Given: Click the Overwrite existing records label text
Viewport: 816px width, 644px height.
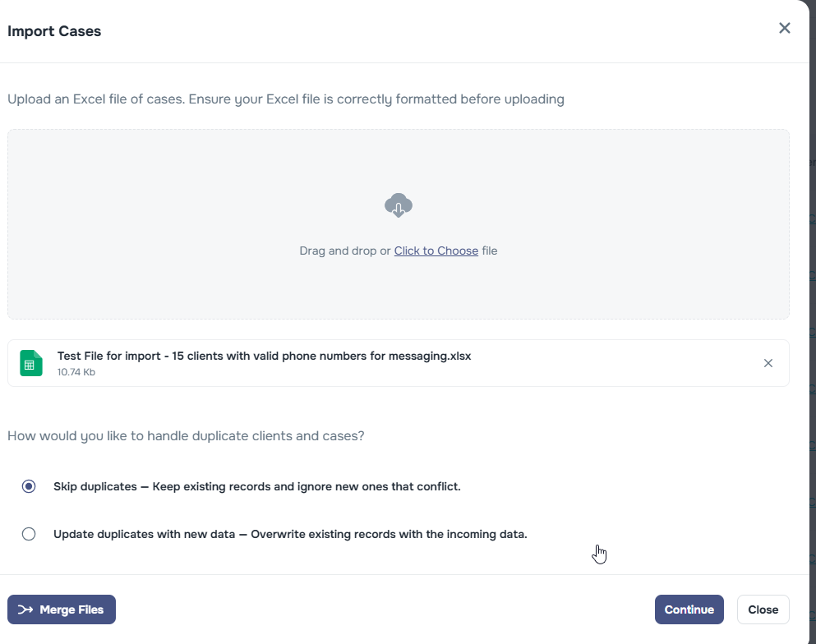Looking at the screenshot, I should pos(388,534).
